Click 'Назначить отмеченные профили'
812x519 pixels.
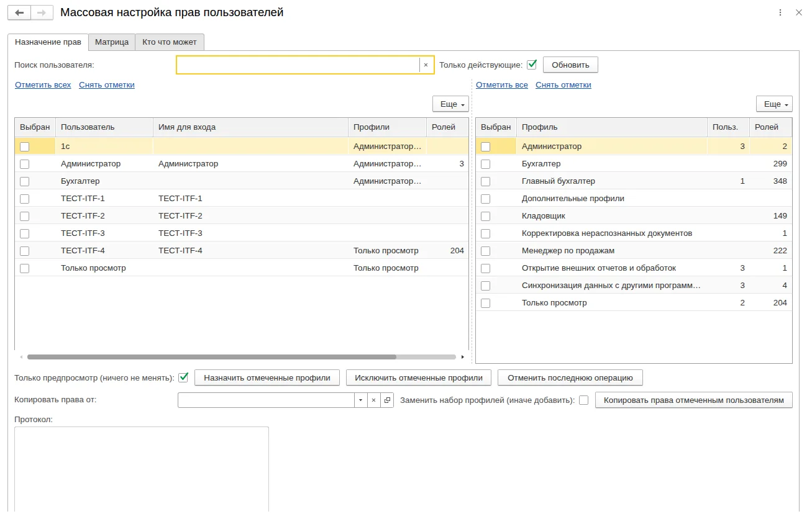[267, 377]
